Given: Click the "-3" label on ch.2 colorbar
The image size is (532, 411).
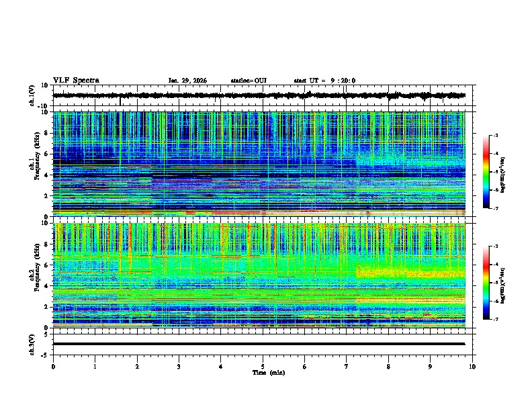Looking at the screenshot, I should coord(496,246).
